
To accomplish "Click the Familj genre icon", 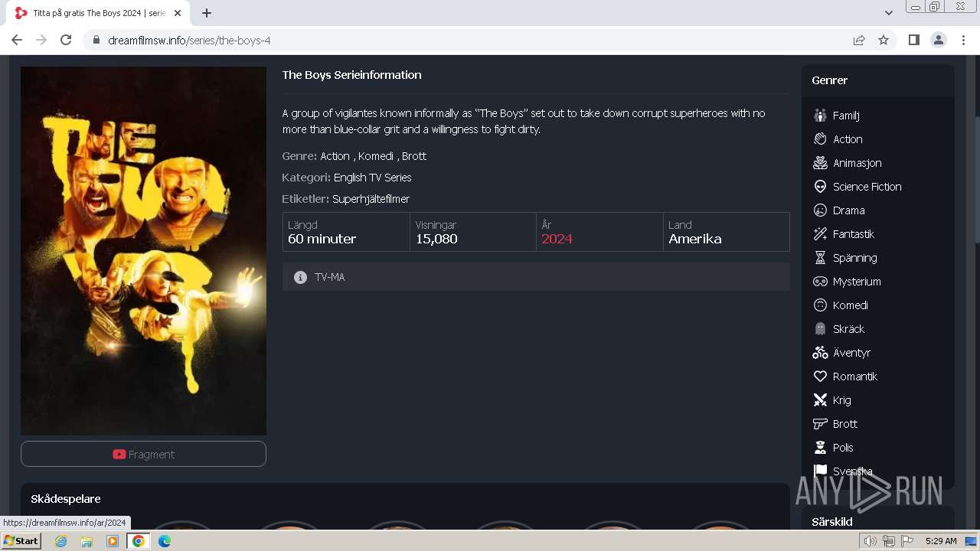I will (820, 116).
